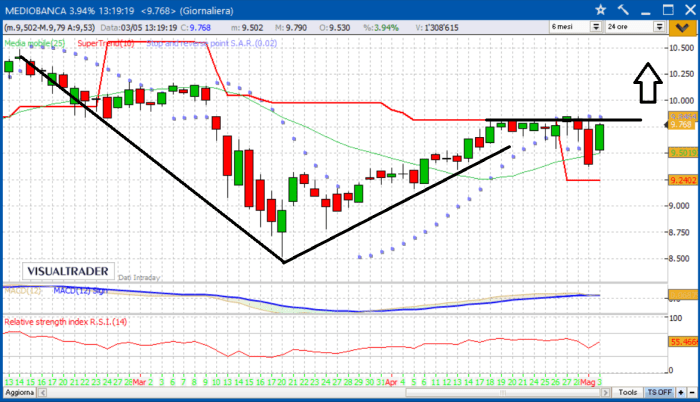Image resolution: width=700 pixels, height=402 pixels.
Task: Zoom in chart with plus button
Action: 681,392
